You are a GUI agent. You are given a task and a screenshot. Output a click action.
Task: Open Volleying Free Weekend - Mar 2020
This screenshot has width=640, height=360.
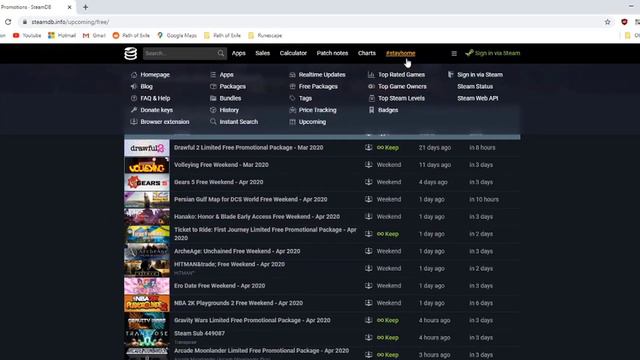click(x=221, y=165)
